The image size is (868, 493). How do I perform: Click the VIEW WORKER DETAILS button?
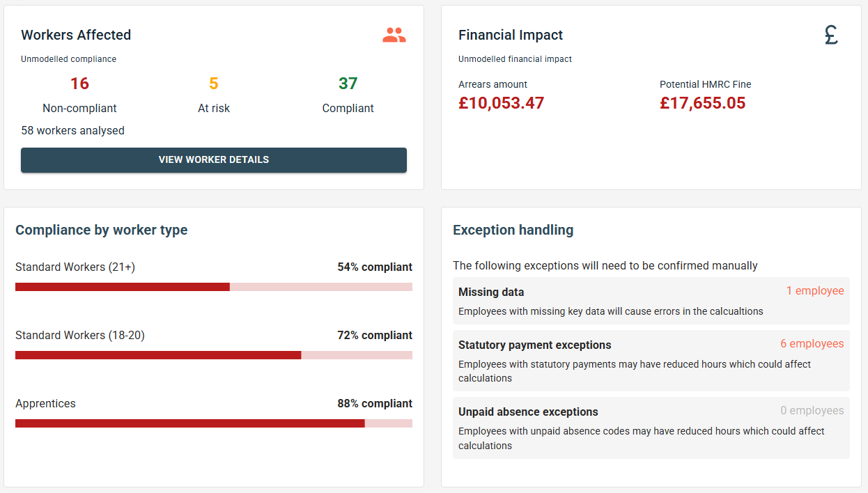coord(214,160)
